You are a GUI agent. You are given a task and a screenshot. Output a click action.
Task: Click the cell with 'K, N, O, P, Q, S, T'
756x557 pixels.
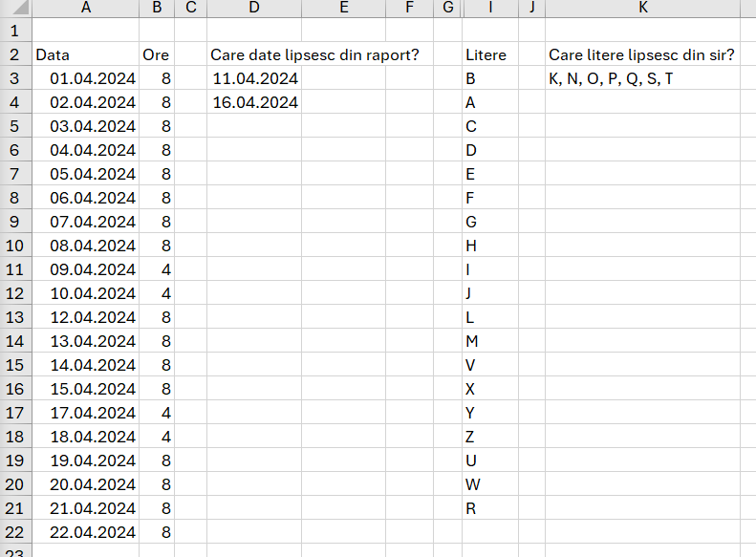pyautogui.click(x=642, y=78)
